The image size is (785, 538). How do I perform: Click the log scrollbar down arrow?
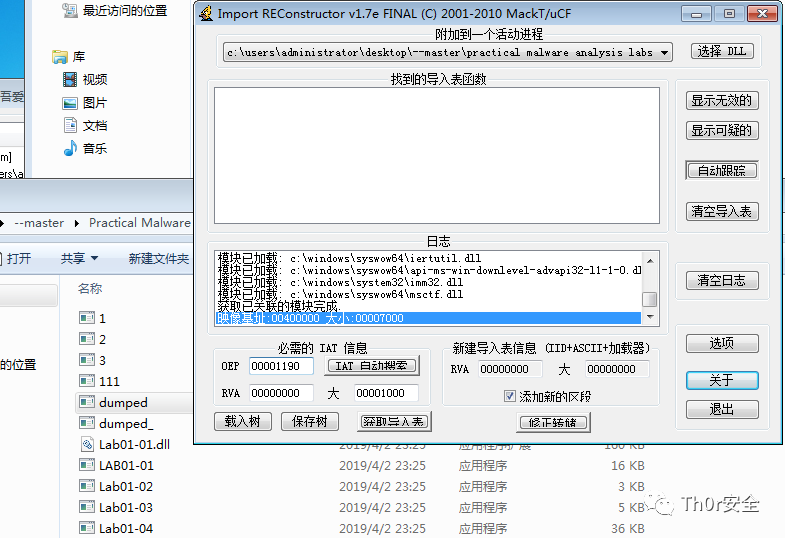click(650, 317)
